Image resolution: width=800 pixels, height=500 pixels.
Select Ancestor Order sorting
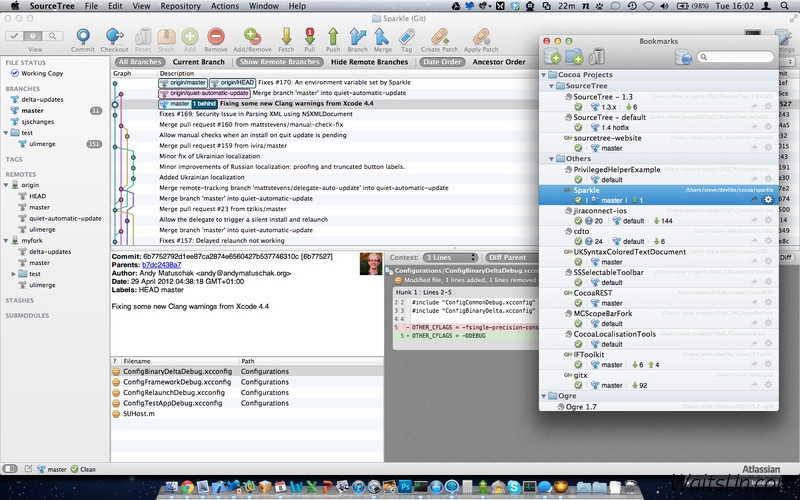[500, 62]
